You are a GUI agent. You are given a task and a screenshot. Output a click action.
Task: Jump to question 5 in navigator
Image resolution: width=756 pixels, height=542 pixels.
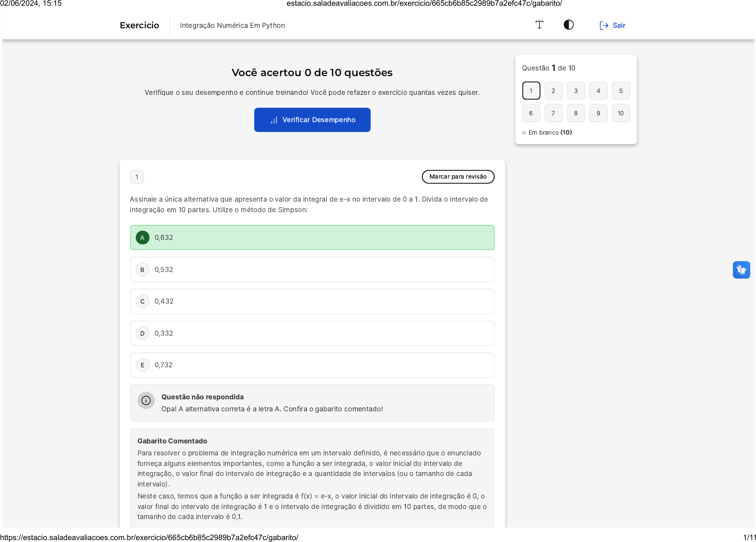click(621, 91)
